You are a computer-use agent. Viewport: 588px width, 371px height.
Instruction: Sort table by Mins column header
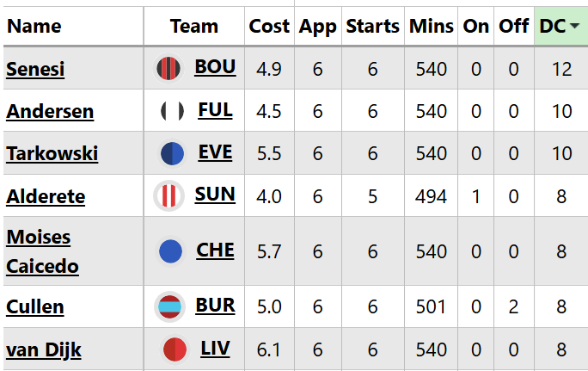point(432,27)
